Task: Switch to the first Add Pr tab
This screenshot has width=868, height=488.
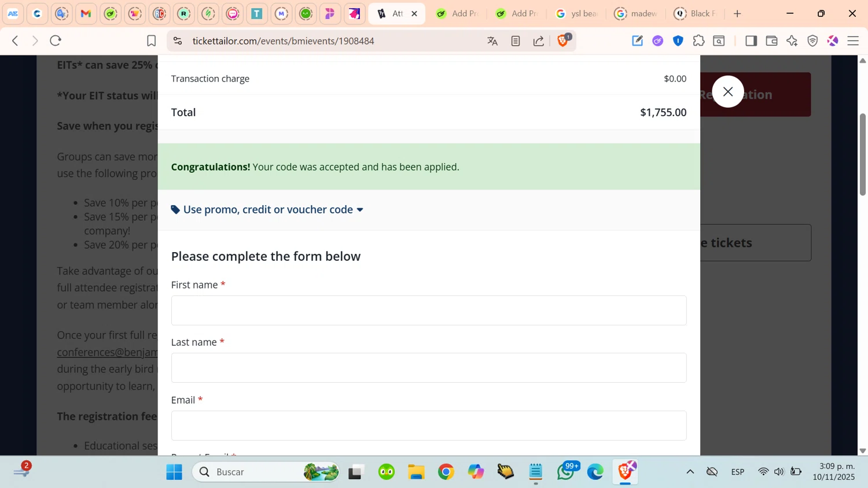Action: (457, 13)
